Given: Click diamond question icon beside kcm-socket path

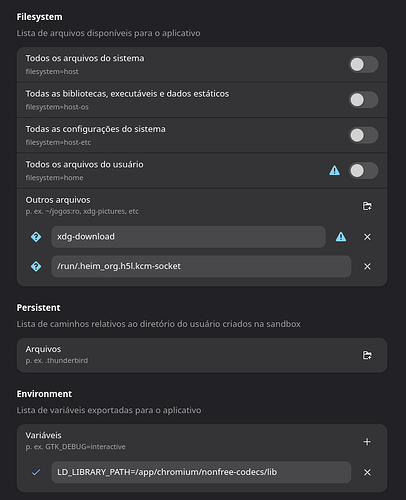Looking at the screenshot, I should pyautogui.click(x=36, y=266).
